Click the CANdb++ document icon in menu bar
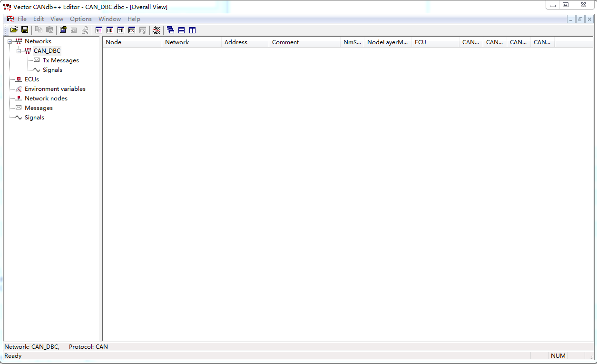Screen dimensions: 597x364 pos(10,19)
